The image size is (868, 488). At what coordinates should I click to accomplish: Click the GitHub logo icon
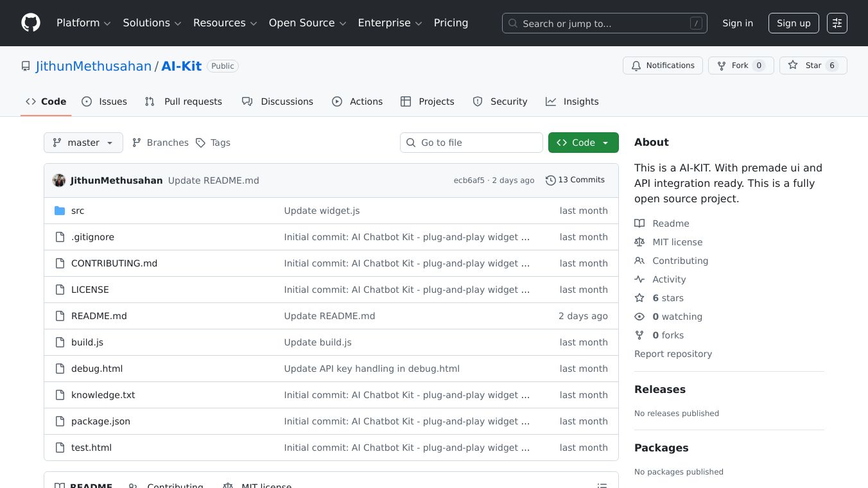pos(31,23)
